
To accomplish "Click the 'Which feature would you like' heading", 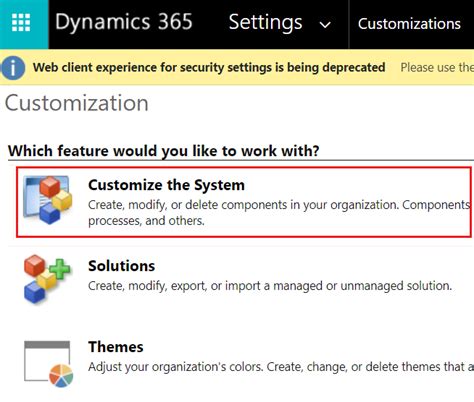I will pos(164,151).
